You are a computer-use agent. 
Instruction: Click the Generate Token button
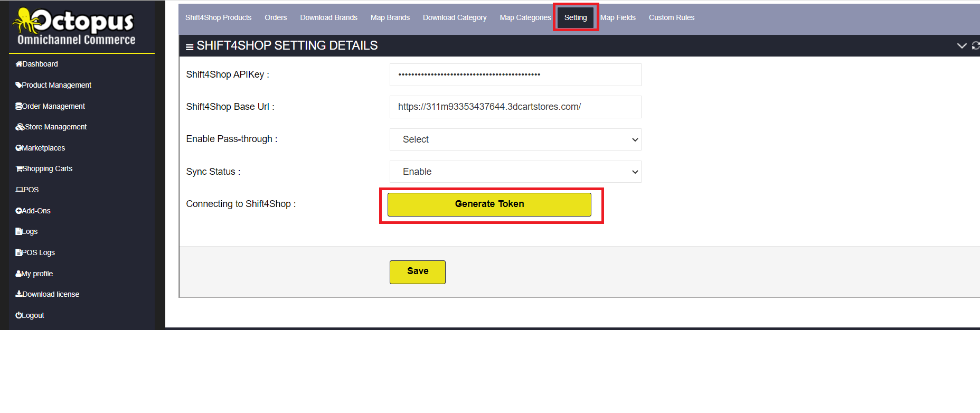coord(489,204)
